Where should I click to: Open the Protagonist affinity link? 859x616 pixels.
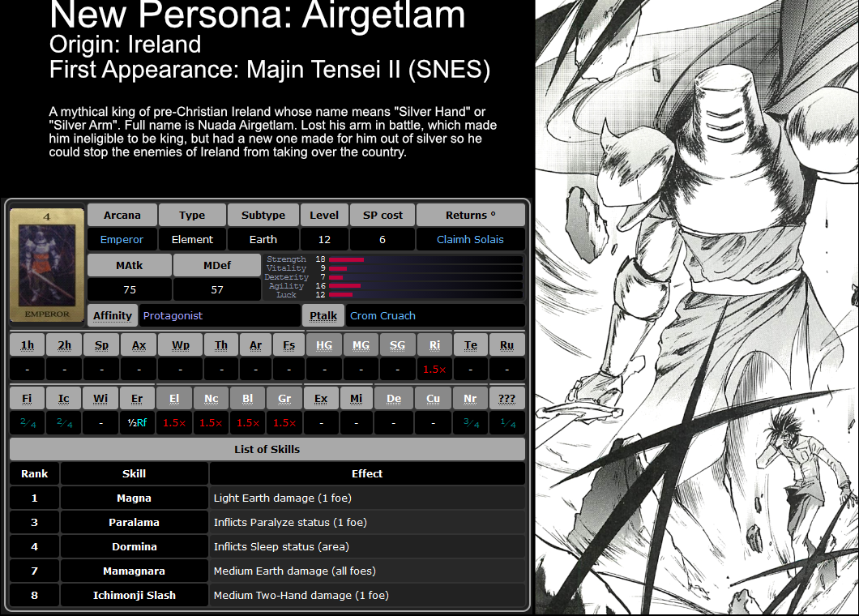173,315
